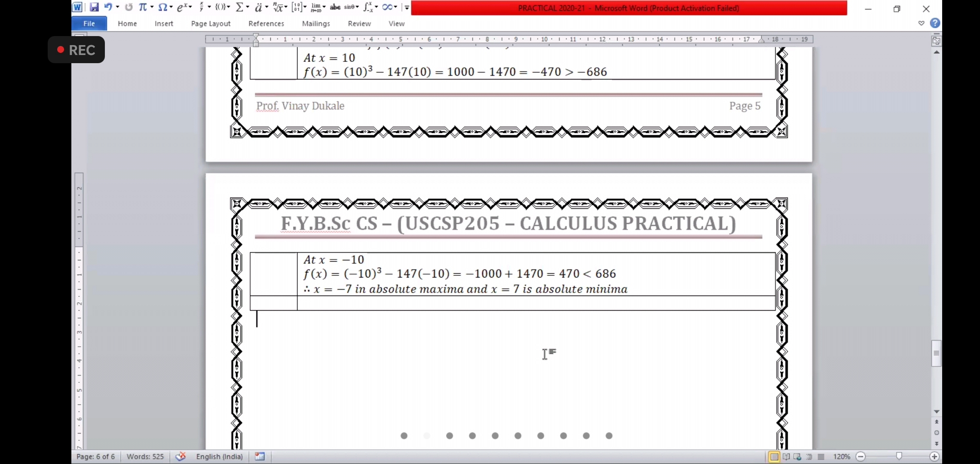Insert equation using the pi icon
Viewport: 980px width, 464px height.
click(143, 7)
